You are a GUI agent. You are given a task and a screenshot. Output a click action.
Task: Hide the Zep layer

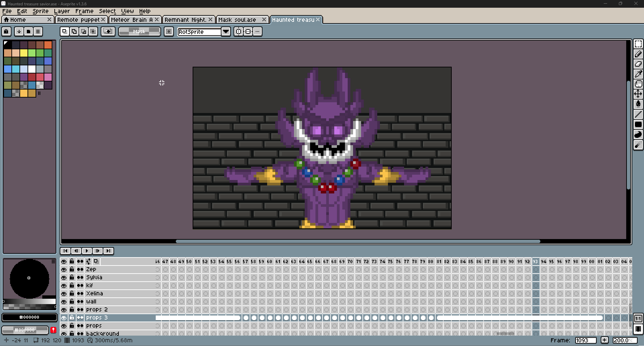point(64,270)
